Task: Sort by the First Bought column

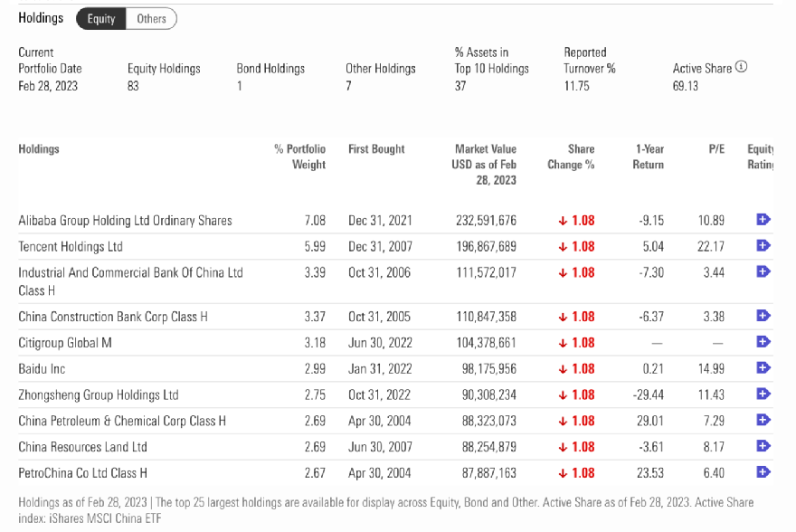Action: (376, 149)
